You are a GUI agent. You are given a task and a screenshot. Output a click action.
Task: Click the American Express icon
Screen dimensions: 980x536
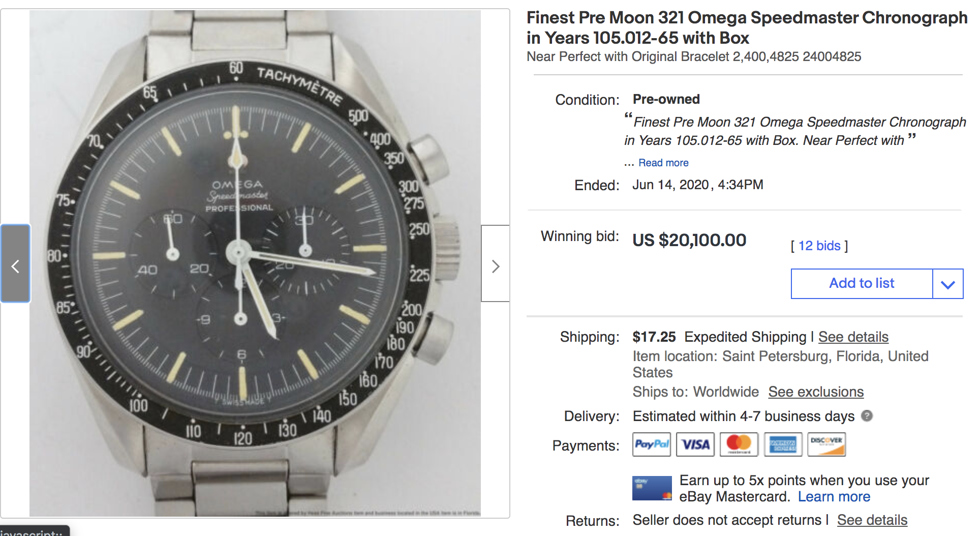coord(783,444)
